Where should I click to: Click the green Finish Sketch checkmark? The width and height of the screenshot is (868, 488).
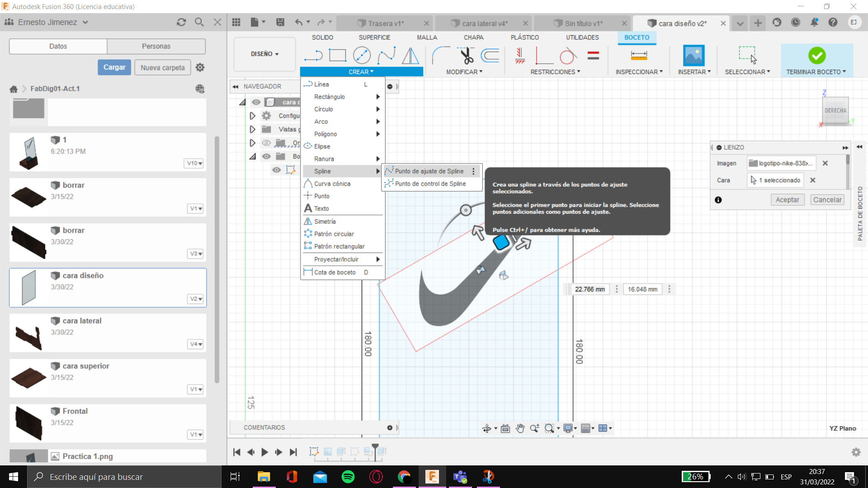(x=817, y=56)
